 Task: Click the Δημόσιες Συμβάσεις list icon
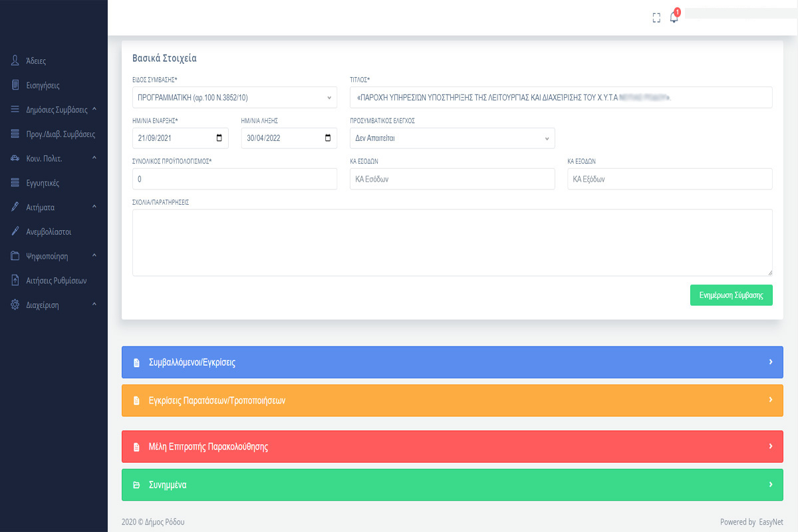pos(15,110)
